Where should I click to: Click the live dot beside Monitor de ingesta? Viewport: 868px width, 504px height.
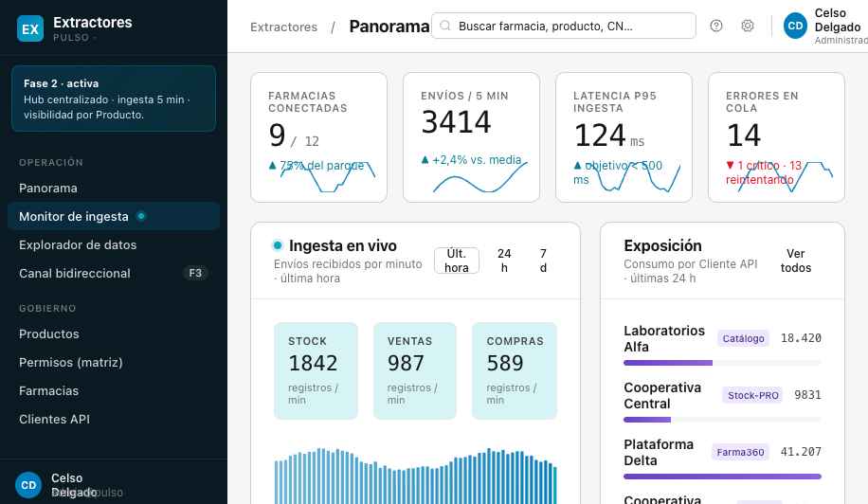(141, 216)
